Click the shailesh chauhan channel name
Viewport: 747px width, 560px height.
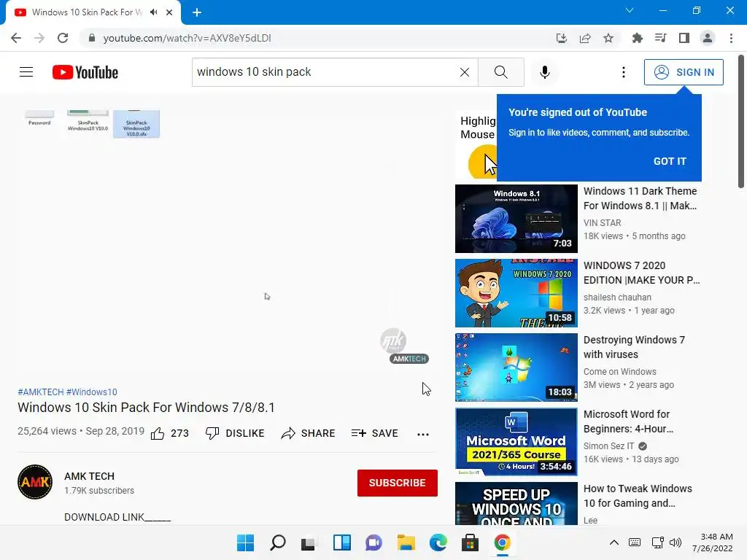pos(617,297)
